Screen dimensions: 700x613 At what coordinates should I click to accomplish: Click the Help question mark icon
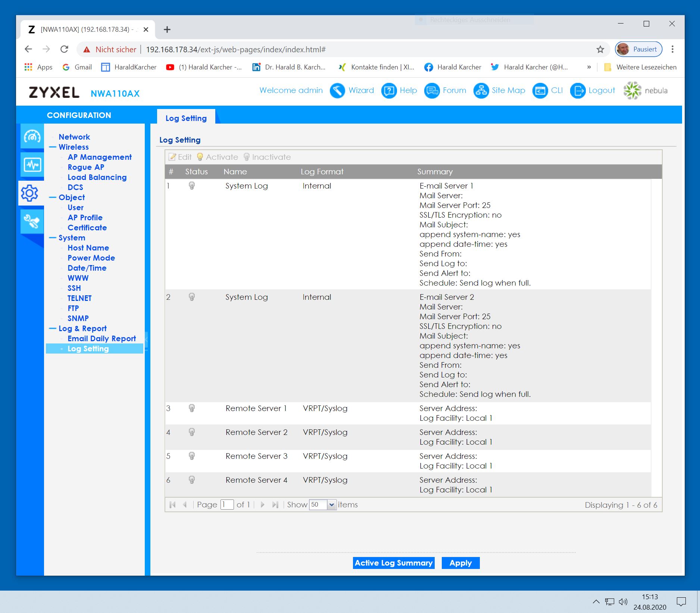click(x=388, y=91)
